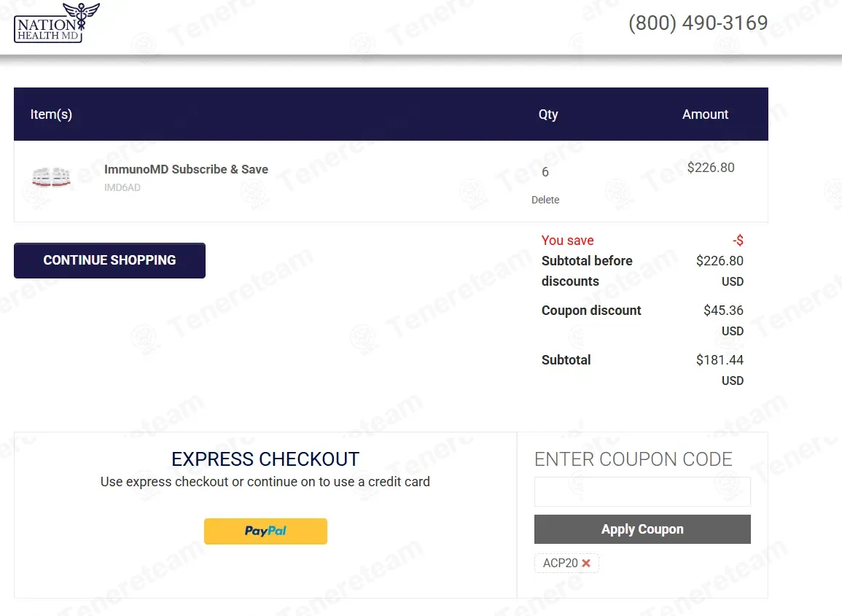The image size is (842, 616).
Task: Click the Nation Health MD logo
Action: click(55, 23)
